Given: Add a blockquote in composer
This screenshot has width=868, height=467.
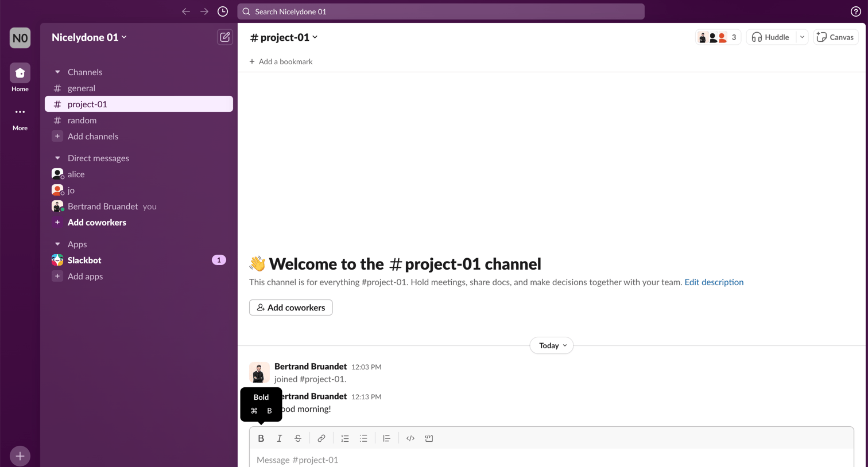Looking at the screenshot, I should pos(387,438).
